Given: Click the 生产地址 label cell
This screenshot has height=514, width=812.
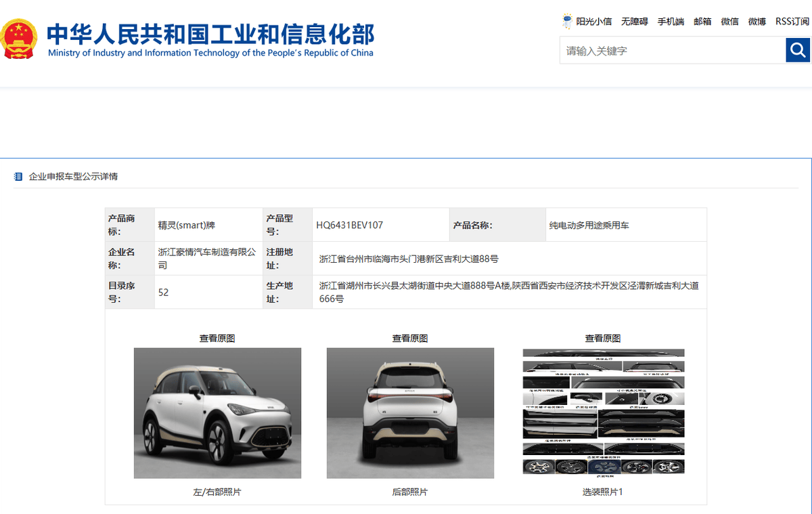Looking at the screenshot, I should coord(288,293).
